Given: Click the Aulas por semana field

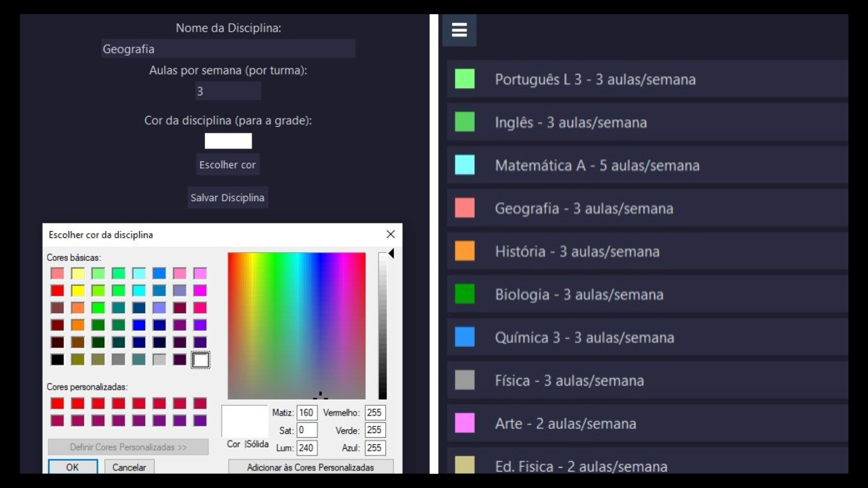Looking at the screenshot, I should pos(228,91).
